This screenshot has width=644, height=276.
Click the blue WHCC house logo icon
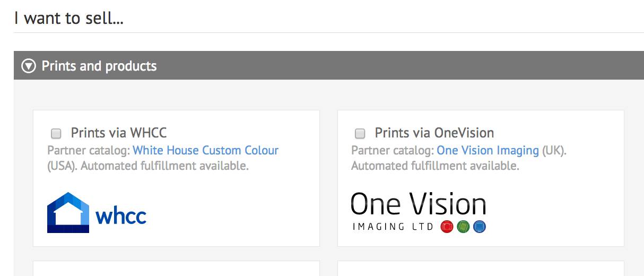click(x=68, y=212)
